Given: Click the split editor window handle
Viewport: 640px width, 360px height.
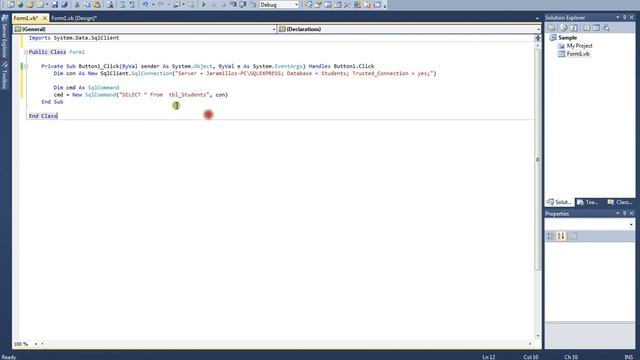Looking at the screenshot, I should (x=538, y=38).
